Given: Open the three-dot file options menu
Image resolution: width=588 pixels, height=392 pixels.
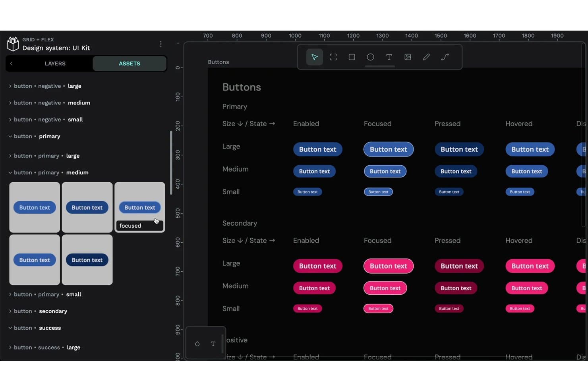Looking at the screenshot, I should coord(161,44).
